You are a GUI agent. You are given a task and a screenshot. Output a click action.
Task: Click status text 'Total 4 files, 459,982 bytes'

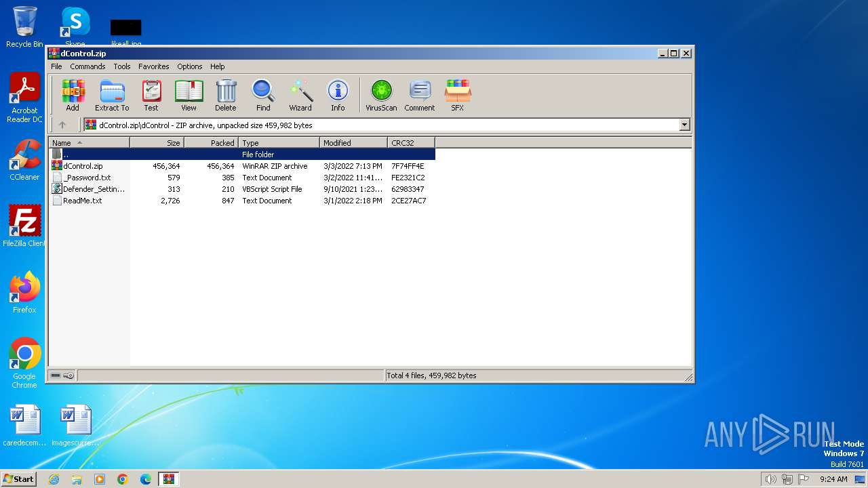point(431,375)
